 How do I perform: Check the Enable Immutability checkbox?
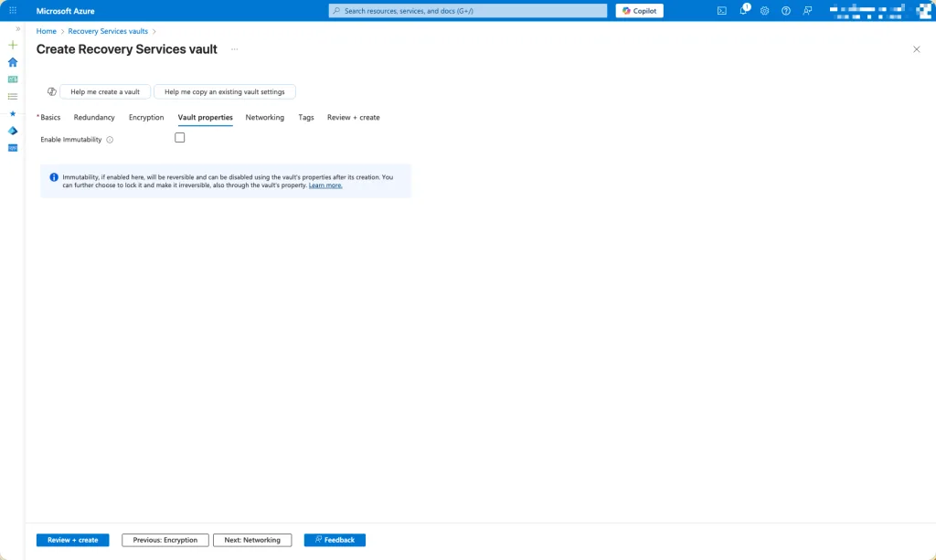tap(180, 138)
